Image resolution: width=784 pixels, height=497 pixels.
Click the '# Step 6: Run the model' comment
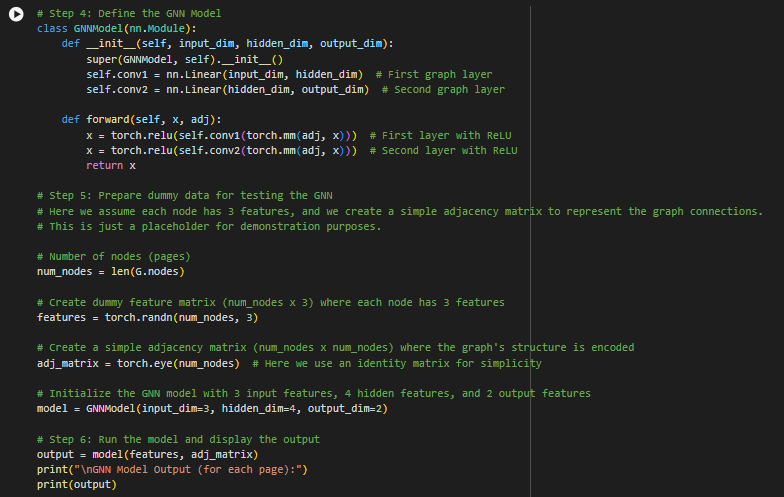(178, 440)
